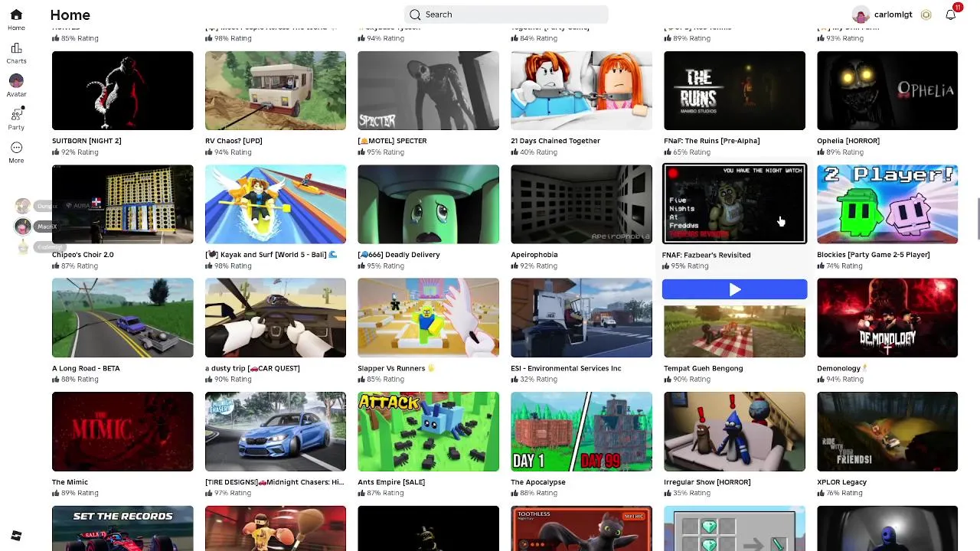Open Deadly Delivery game thumbnail

click(428, 204)
